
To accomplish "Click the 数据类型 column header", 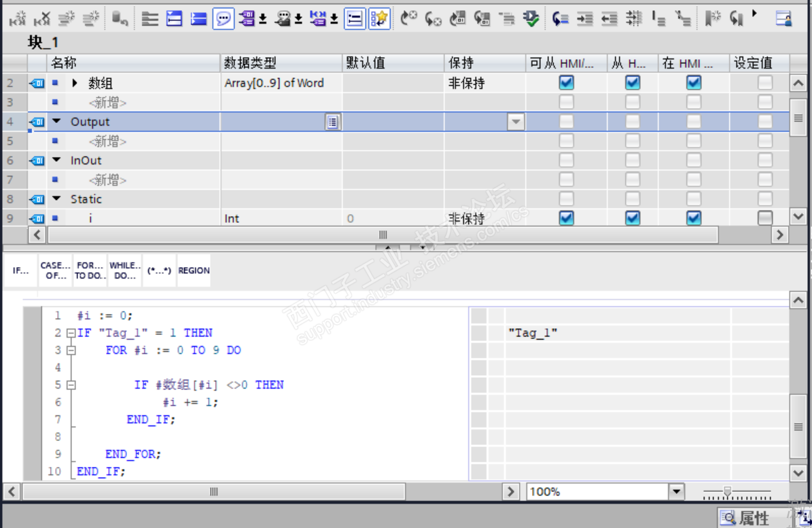I will tap(281, 63).
